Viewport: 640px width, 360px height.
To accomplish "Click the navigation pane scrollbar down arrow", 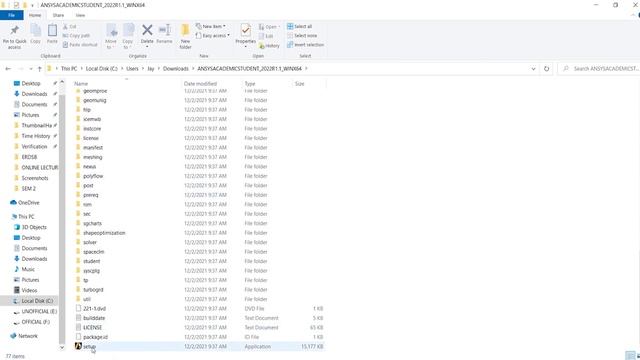I will tap(62, 348).
